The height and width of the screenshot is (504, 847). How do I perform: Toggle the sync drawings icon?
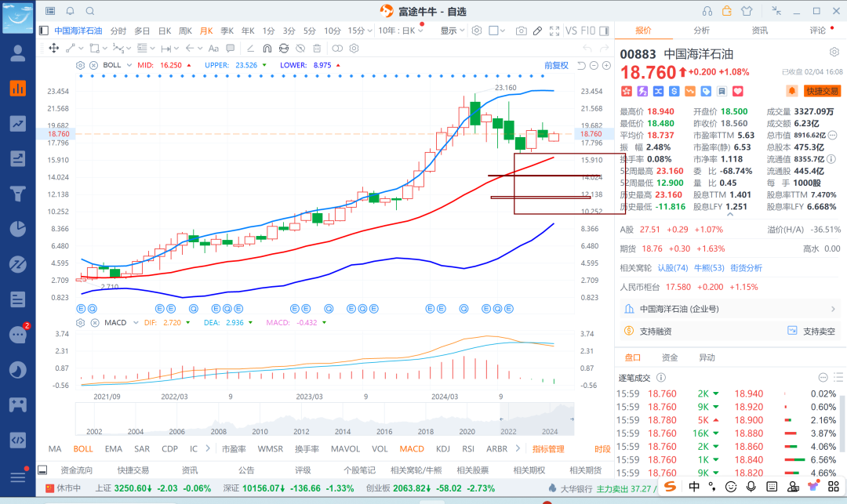[284, 49]
